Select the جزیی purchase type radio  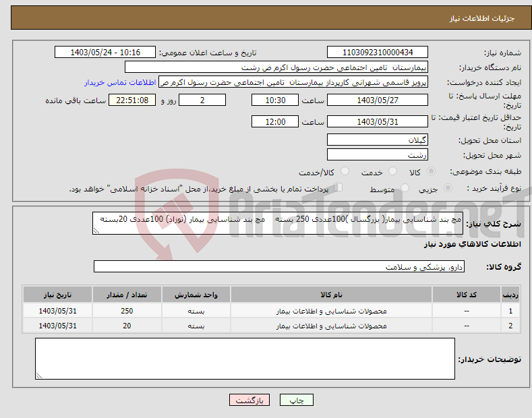pos(448,188)
